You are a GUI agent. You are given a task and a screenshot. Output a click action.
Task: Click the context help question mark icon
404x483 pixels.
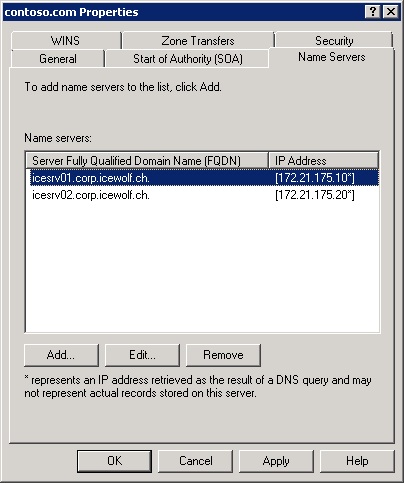373,12
